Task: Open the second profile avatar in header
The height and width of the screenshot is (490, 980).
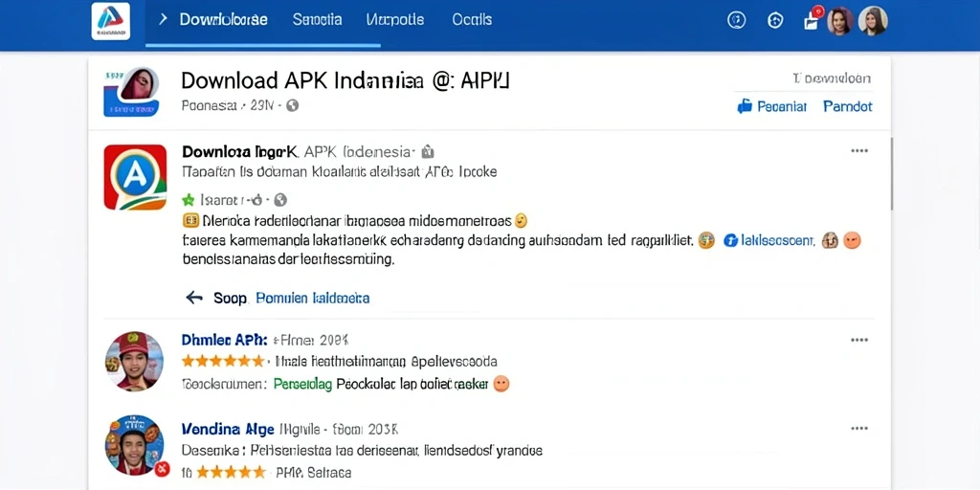Action: pos(873,21)
